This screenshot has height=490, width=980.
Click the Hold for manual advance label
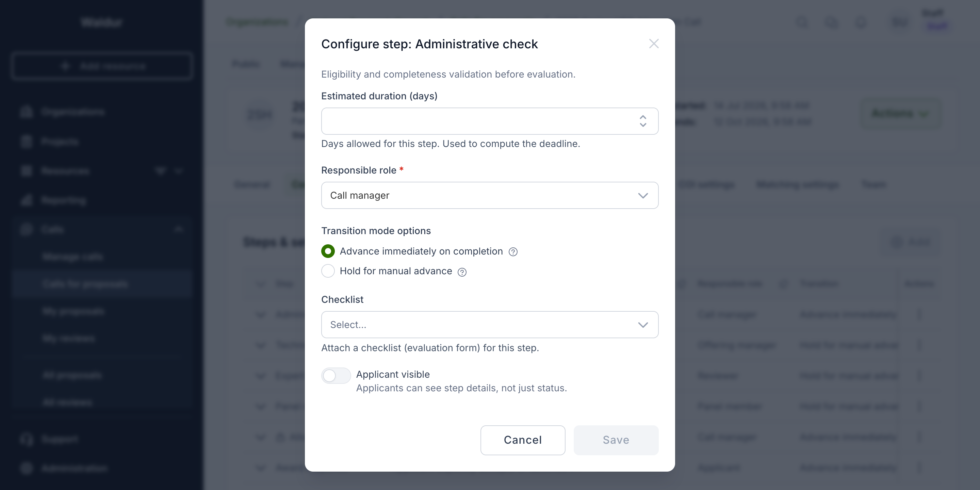[x=396, y=271]
